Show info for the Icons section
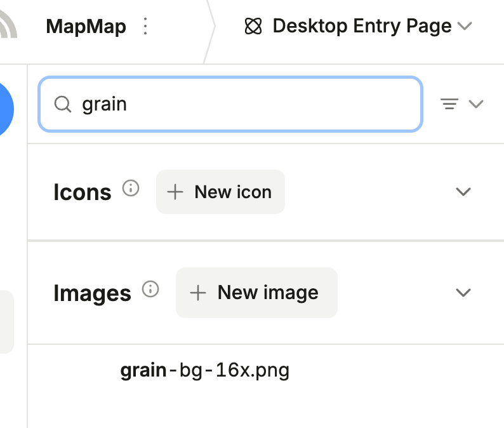The height and width of the screenshot is (428, 504). coord(131,189)
